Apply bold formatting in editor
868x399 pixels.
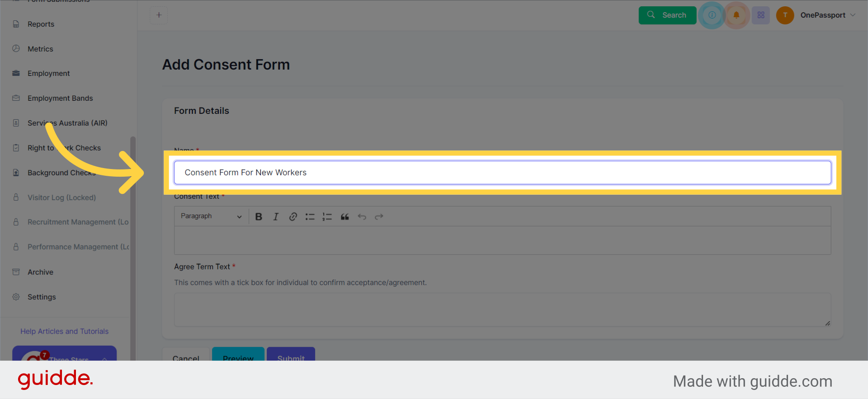coord(259,216)
